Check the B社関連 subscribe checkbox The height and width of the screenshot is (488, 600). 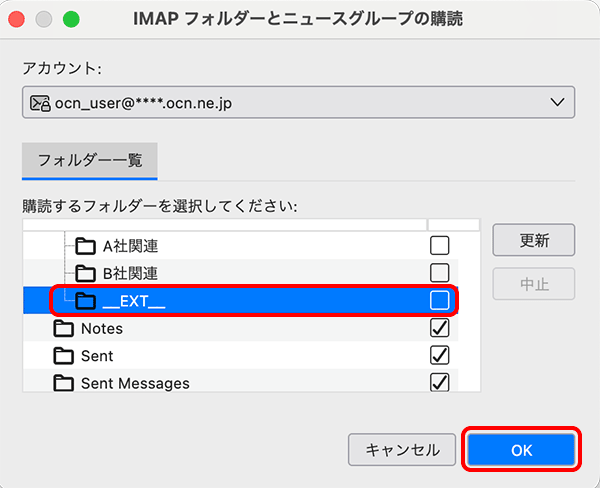click(439, 273)
